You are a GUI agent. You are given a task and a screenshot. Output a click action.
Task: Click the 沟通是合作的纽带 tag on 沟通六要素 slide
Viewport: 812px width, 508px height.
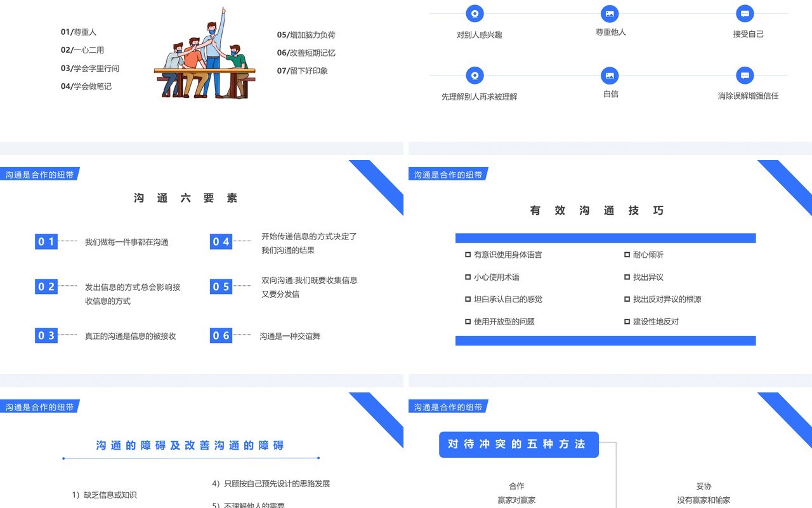(x=39, y=175)
